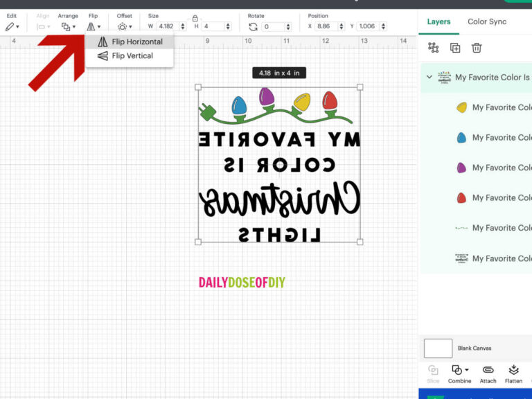The width and height of the screenshot is (532, 399).
Task: Open the Offset tool
Action: point(125,26)
